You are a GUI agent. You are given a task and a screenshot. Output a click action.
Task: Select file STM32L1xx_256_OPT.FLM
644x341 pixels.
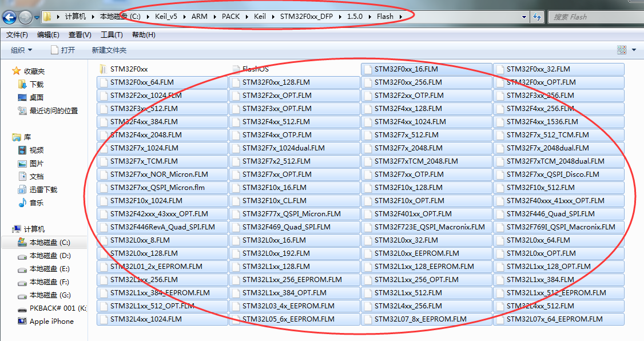(x=427, y=279)
